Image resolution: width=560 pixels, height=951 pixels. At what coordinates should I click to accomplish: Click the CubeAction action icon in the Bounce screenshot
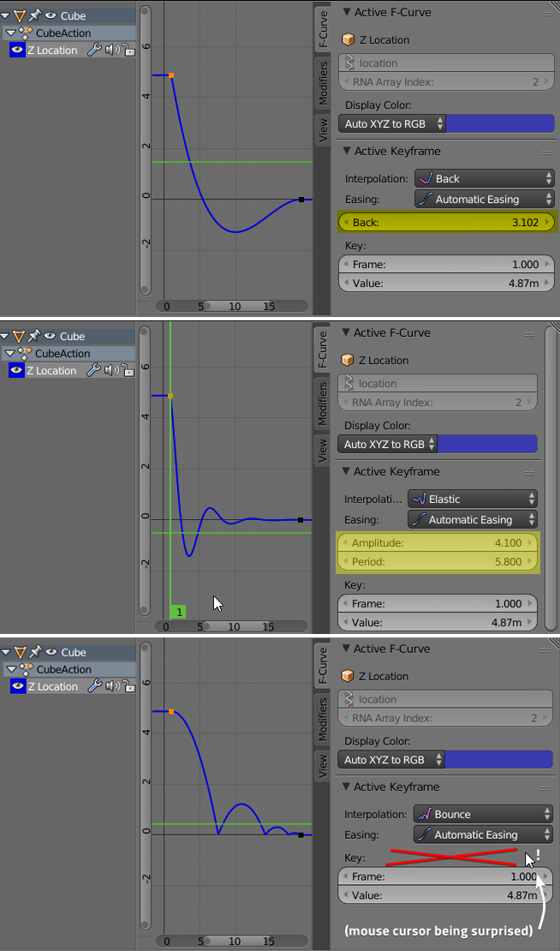click(x=26, y=669)
